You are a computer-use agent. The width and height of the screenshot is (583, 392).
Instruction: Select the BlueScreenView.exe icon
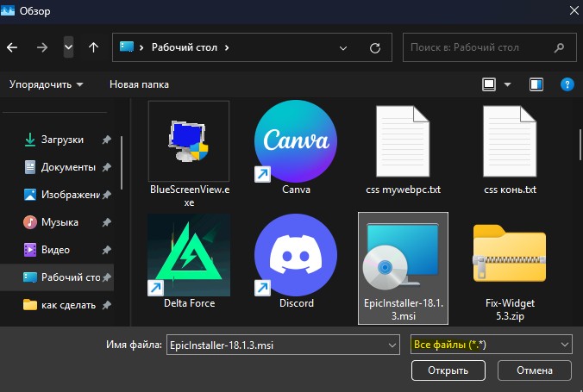tap(189, 141)
